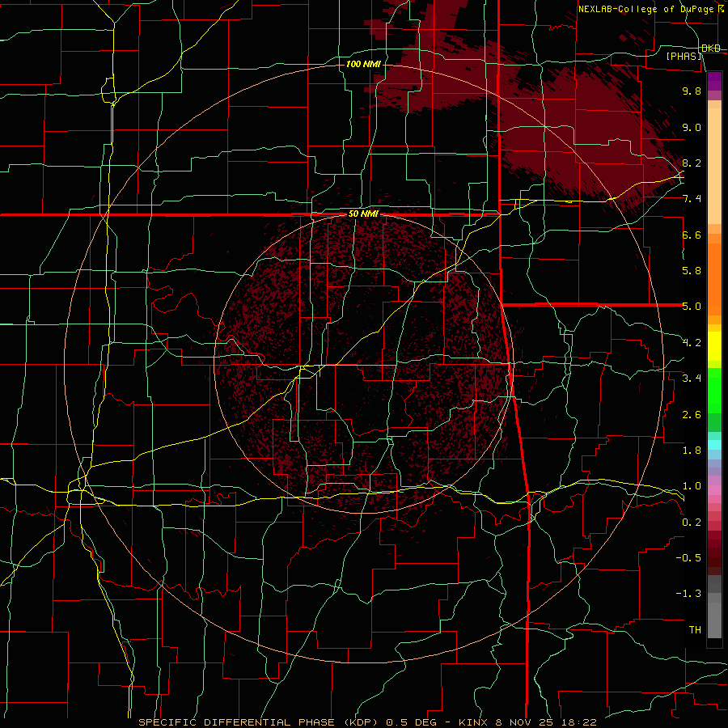Screen dimensions: 728x728
Task: Select the 7.4 legend value
Action: (x=692, y=199)
